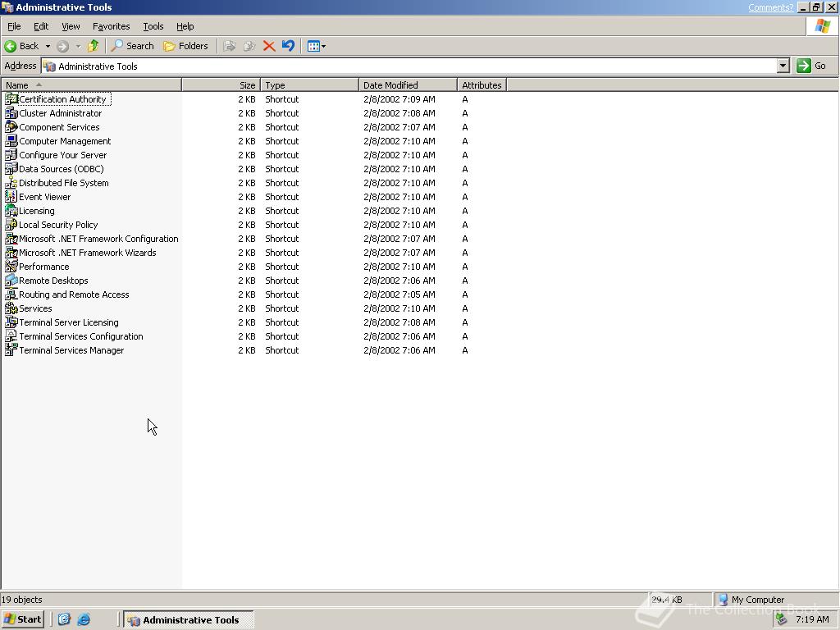840x630 pixels.
Task: Click the system tray network icon
Action: point(782,619)
